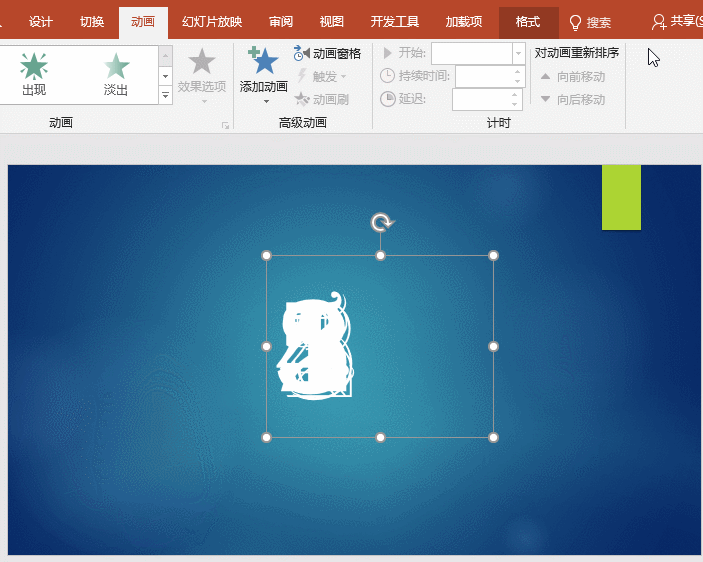Click the top-middle selection handle
Screen dimensions: 703x562
[380, 255]
